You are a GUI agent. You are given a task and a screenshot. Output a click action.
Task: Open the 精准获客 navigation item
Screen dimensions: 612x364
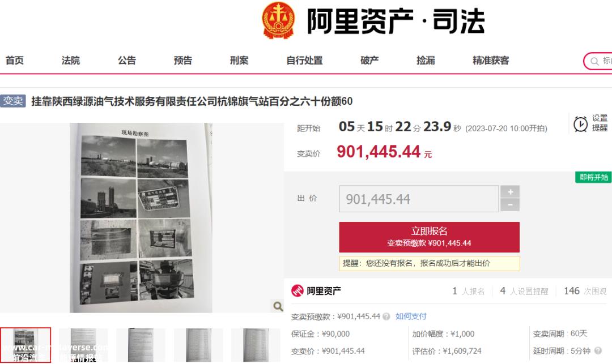491,61
